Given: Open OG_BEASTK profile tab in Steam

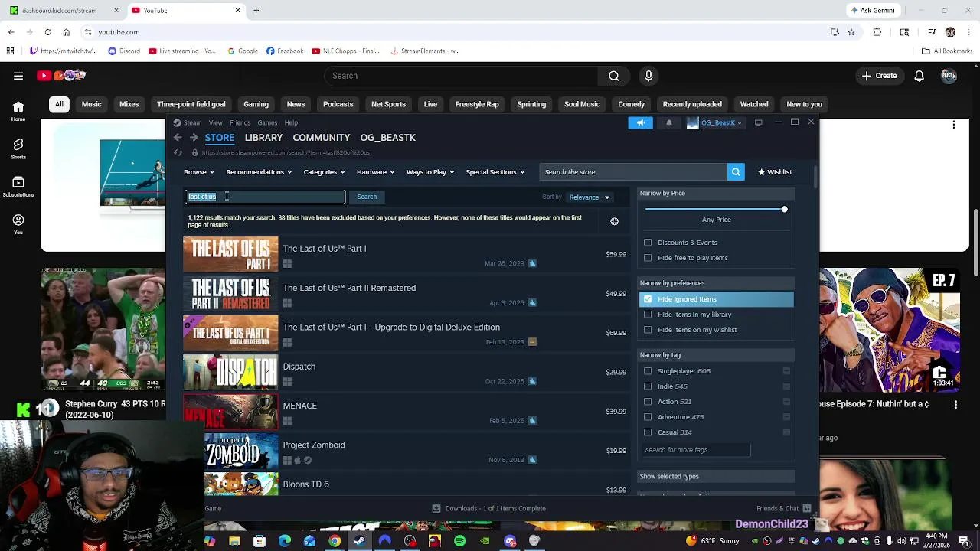Looking at the screenshot, I should pyautogui.click(x=387, y=138).
